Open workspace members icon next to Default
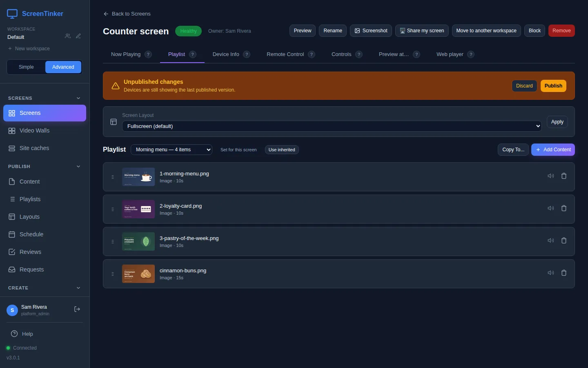588x368 pixels. 68,36
